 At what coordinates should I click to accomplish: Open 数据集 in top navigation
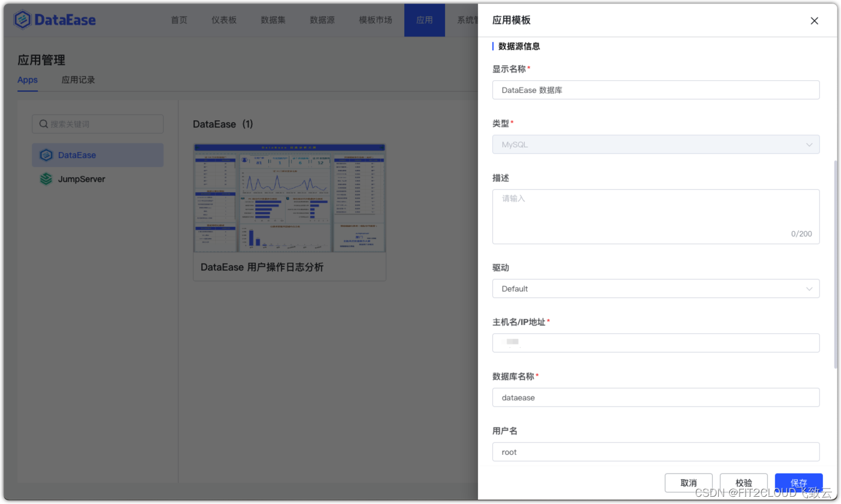(x=273, y=20)
